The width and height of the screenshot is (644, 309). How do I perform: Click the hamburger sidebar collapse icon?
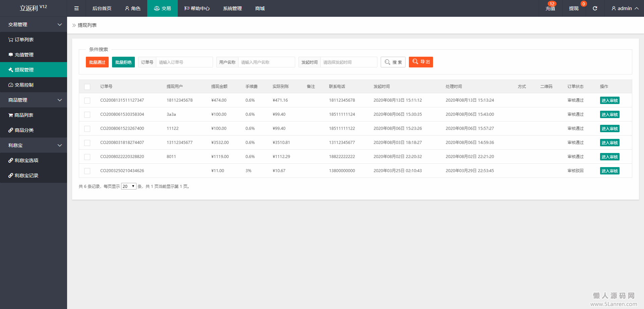(x=76, y=8)
